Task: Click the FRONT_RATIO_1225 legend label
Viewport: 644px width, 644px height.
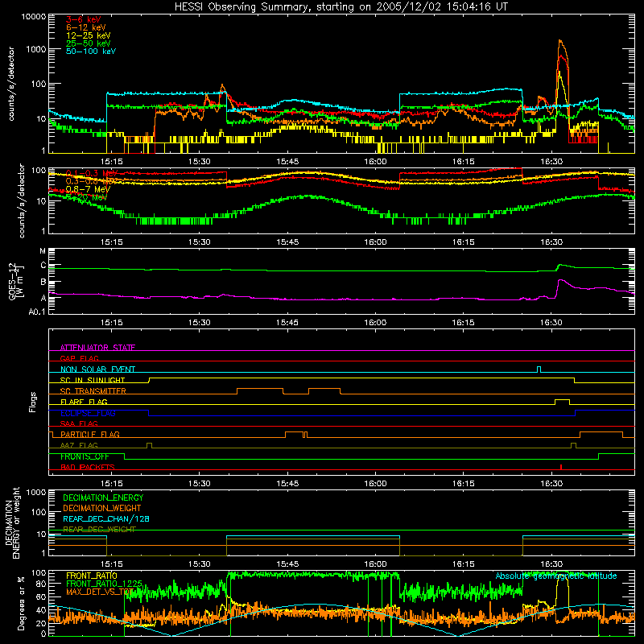Action: [x=104, y=584]
